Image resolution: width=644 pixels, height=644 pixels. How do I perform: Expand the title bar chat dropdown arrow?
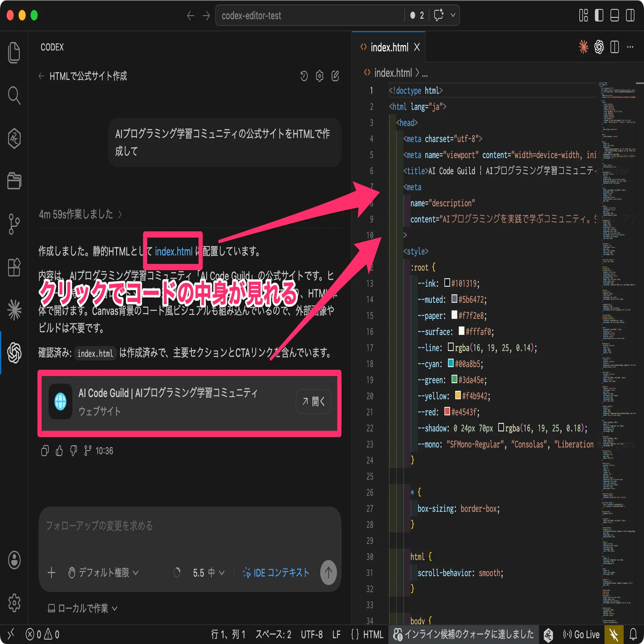click(x=453, y=15)
